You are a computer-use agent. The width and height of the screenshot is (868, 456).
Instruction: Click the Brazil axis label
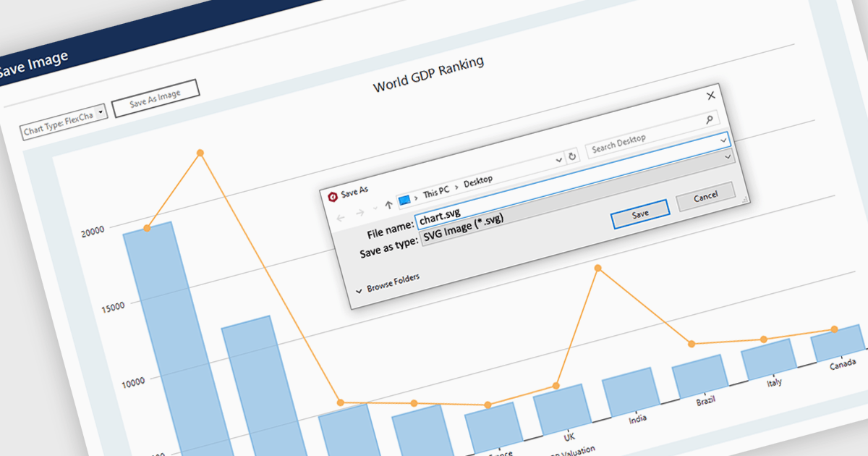[706, 401]
